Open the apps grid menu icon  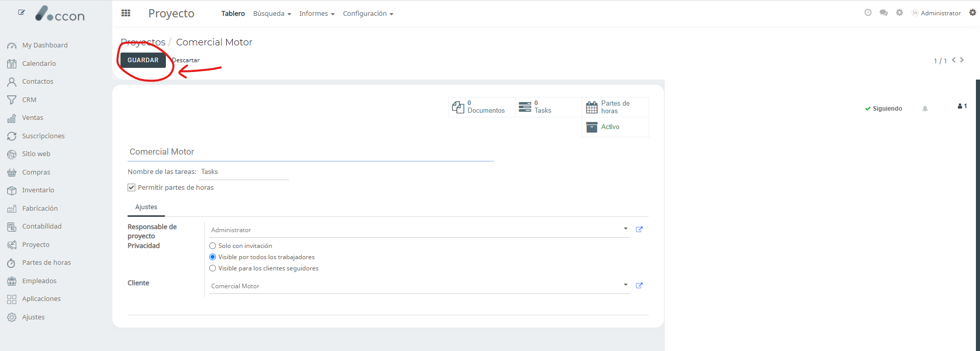point(126,13)
